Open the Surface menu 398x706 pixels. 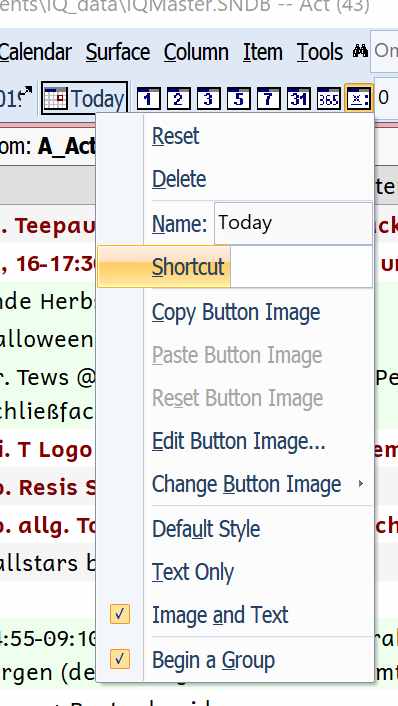coord(118,52)
